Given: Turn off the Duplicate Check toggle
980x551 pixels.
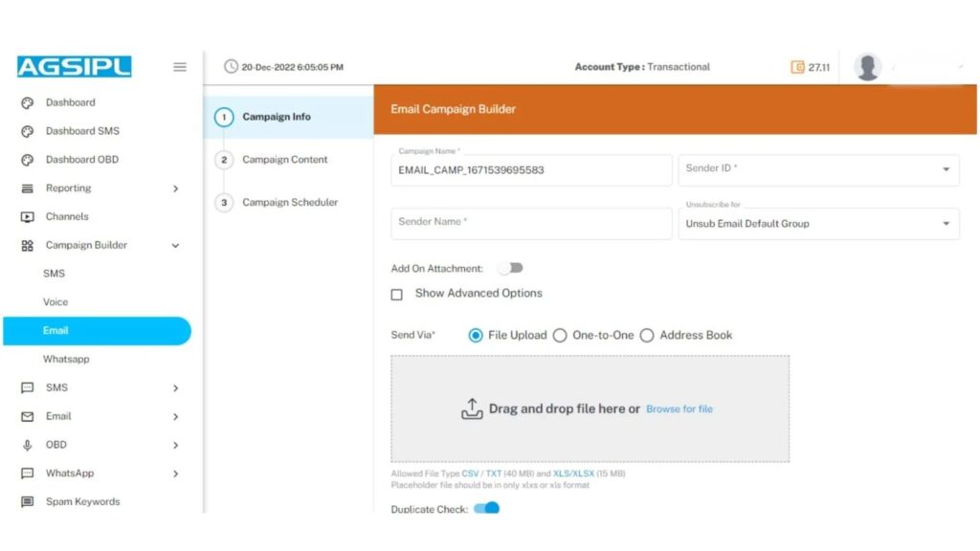Looking at the screenshot, I should tap(488, 509).
